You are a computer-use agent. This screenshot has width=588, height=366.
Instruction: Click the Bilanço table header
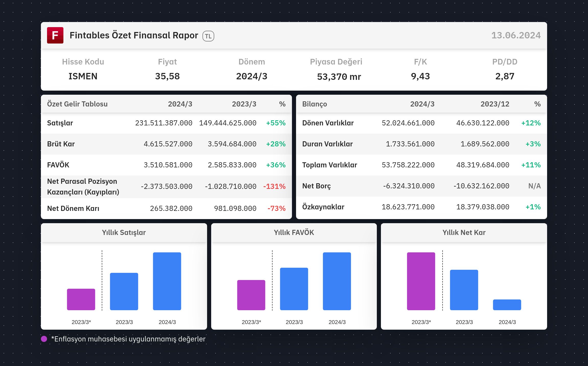click(314, 104)
